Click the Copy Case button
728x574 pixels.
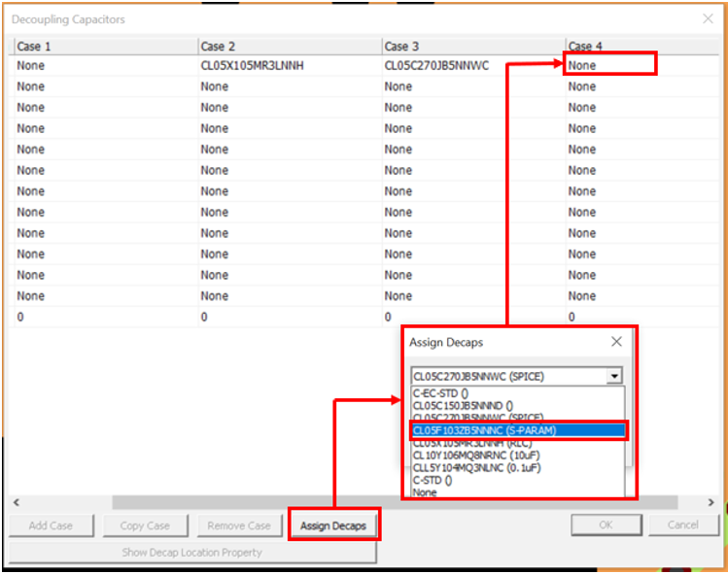(145, 525)
